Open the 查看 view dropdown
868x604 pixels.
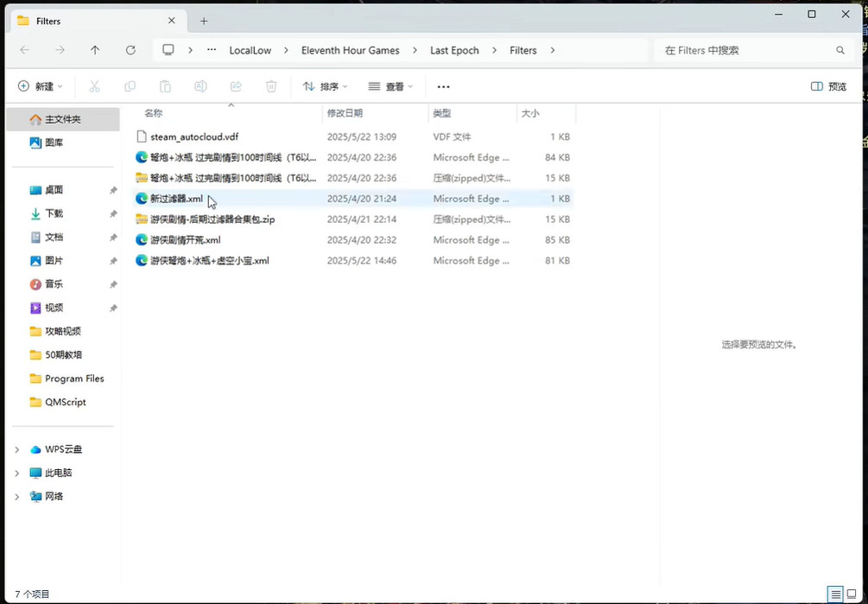pos(390,86)
